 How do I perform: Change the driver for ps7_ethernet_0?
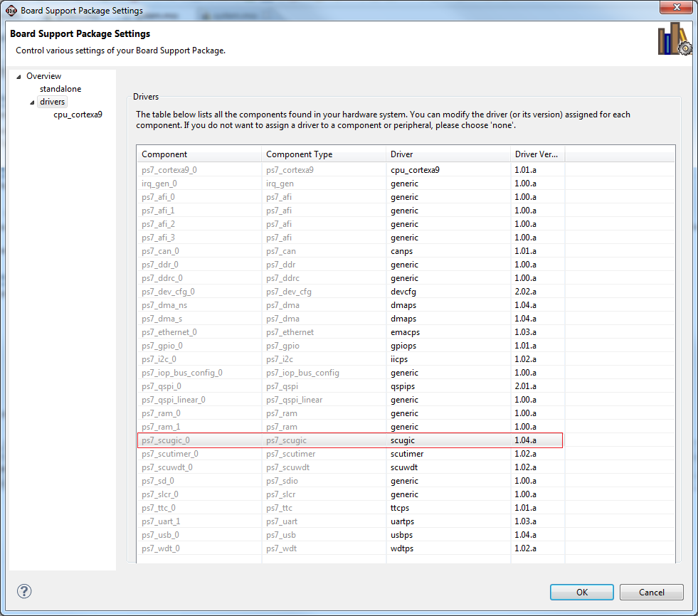pos(448,332)
